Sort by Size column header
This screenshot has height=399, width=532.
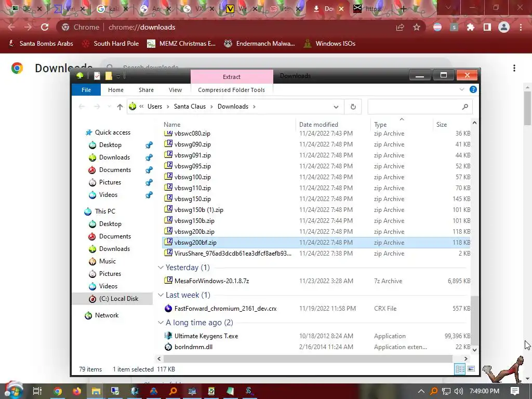pos(442,125)
